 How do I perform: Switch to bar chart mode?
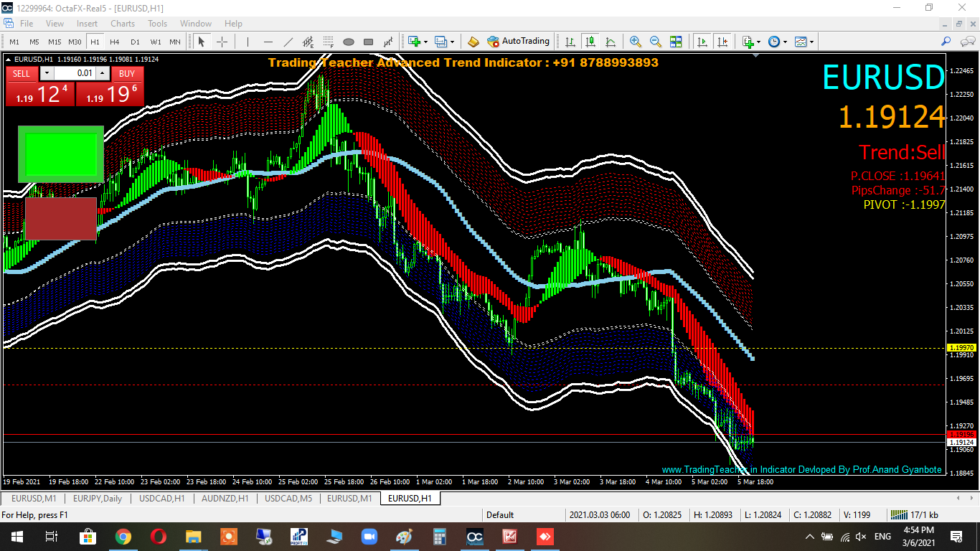tap(570, 42)
